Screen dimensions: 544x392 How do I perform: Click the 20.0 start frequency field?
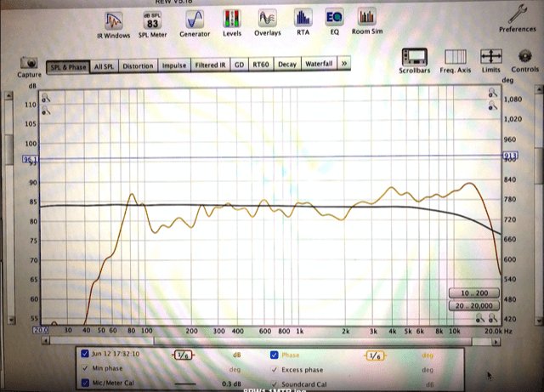click(x=41, y=330)
